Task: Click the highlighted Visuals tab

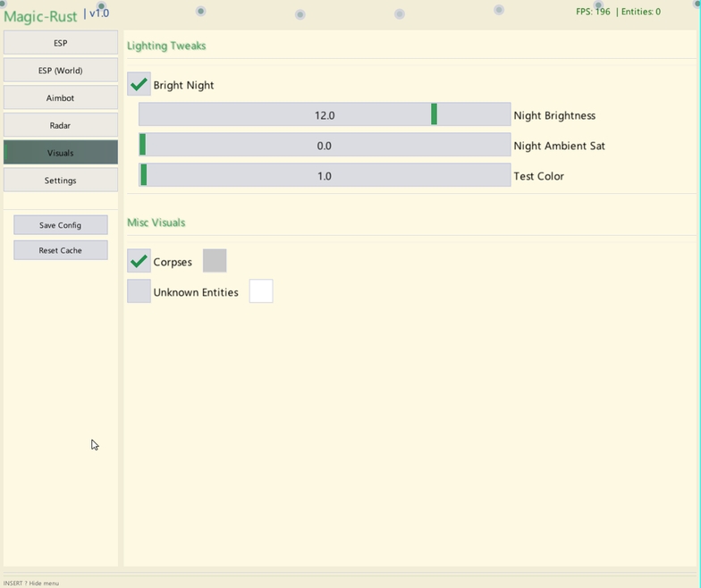Action: point(61,153)
